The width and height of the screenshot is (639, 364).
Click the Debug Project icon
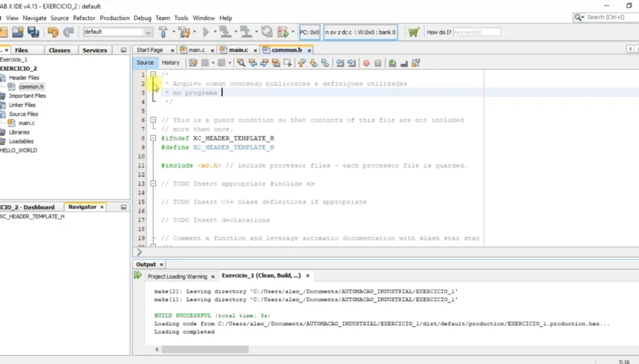tap(282, 32)
